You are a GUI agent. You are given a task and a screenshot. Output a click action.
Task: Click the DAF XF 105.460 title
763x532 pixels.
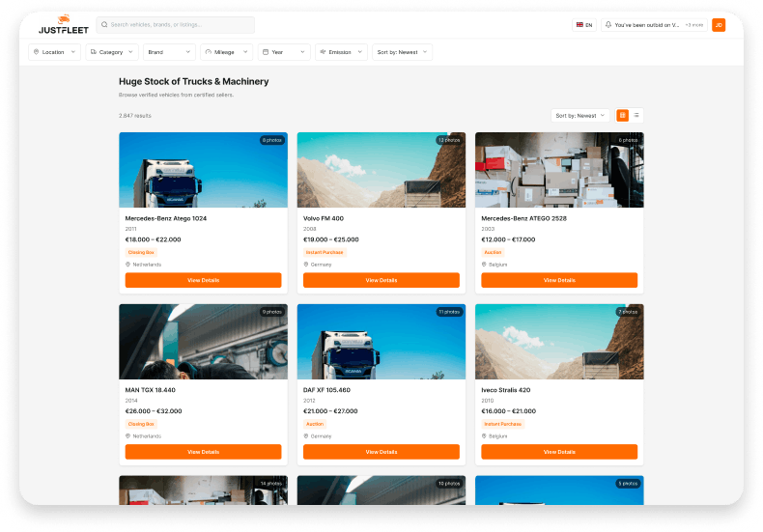coord(327,390)
